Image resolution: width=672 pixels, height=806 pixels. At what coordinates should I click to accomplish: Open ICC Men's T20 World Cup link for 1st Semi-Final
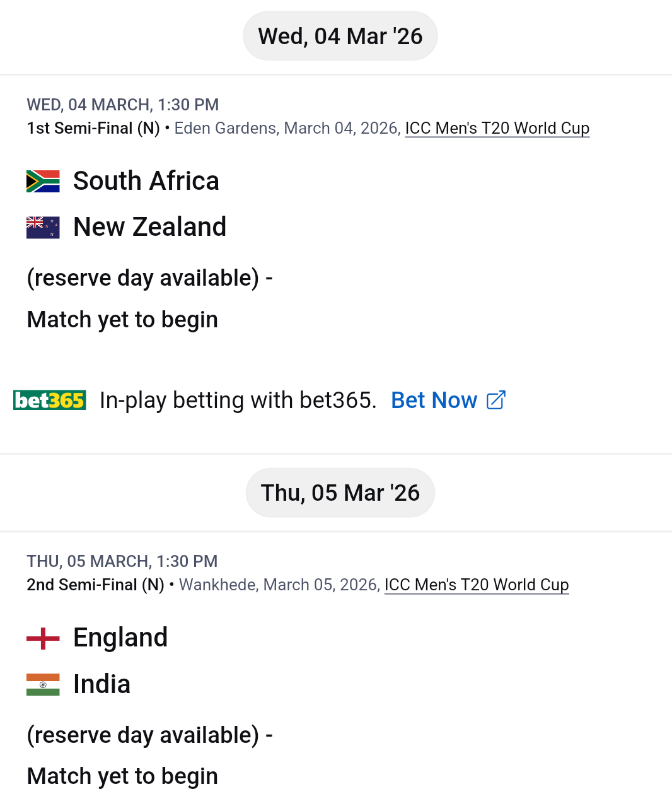497,129
